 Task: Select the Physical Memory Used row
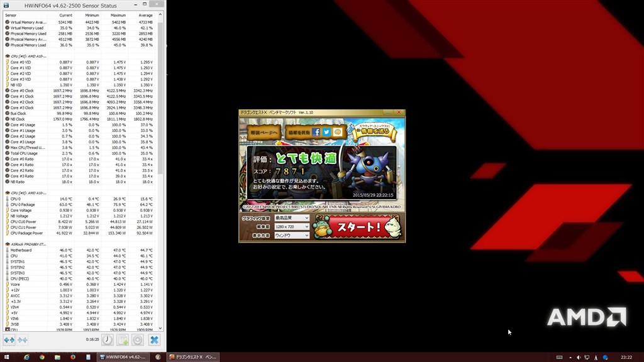(x=79, y=34)
